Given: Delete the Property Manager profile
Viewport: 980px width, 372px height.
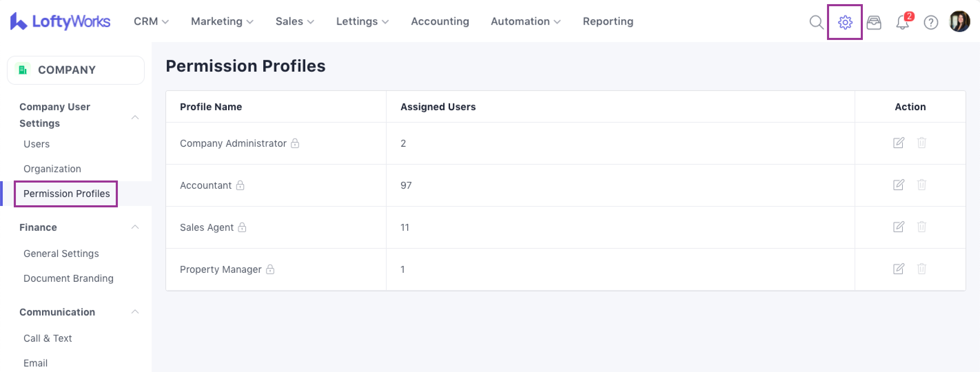Looking at the screenshot, I should tap(921, 269).
